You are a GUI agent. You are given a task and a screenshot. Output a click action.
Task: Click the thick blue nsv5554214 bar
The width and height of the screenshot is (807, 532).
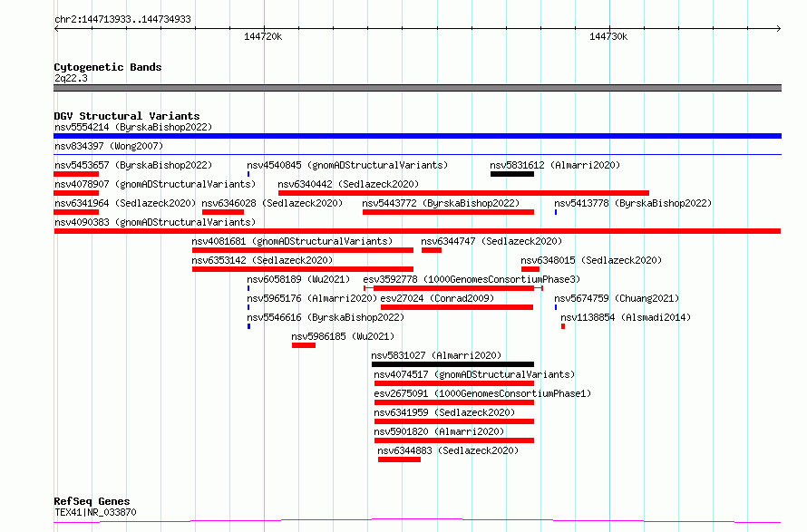[417, 136]
